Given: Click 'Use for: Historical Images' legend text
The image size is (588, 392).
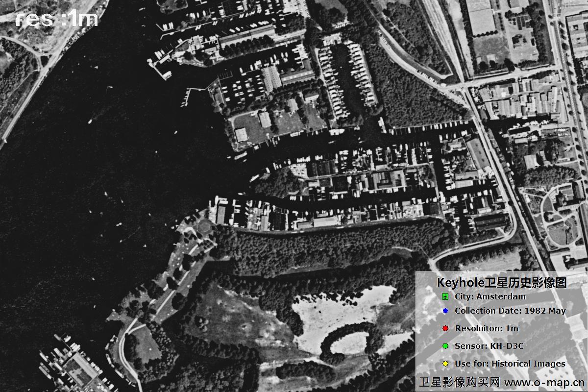Looking at the screenshot, I should click(510, 364).
